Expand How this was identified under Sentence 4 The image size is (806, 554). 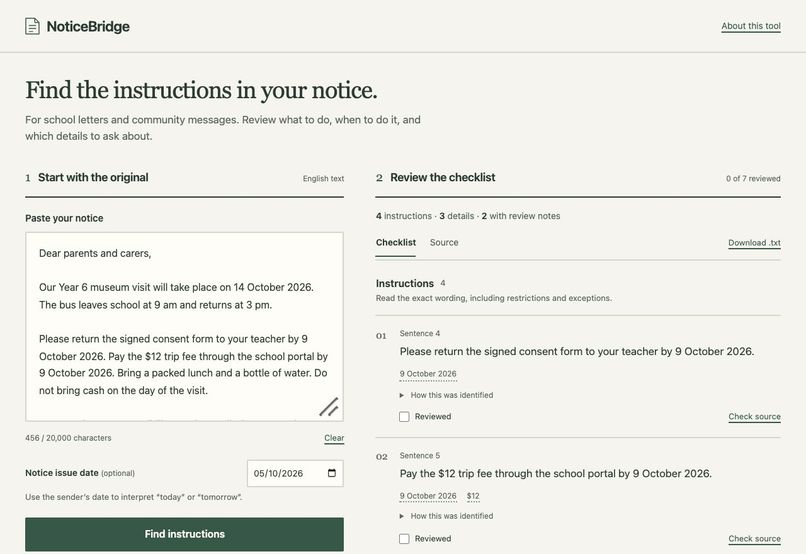pos(446,395)
